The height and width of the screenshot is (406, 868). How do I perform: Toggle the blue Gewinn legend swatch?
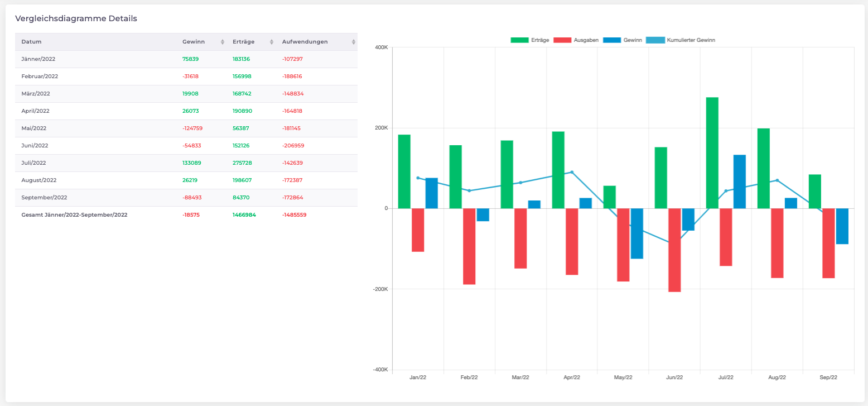coord(612,40)
